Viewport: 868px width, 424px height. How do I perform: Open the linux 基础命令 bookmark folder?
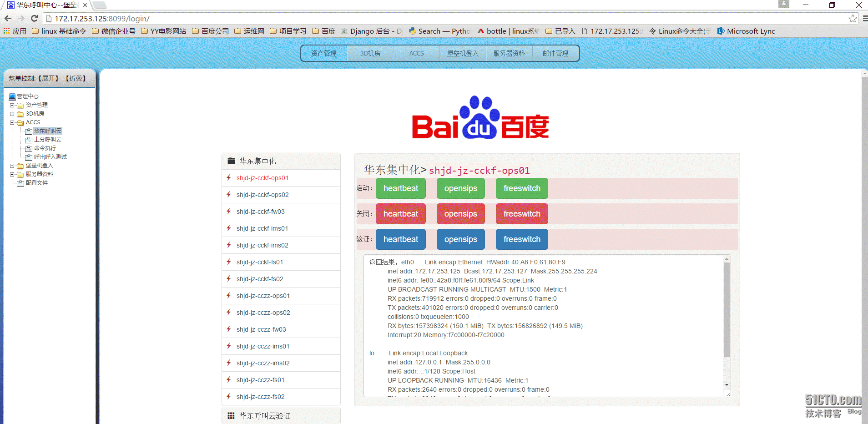click(59, 31)
